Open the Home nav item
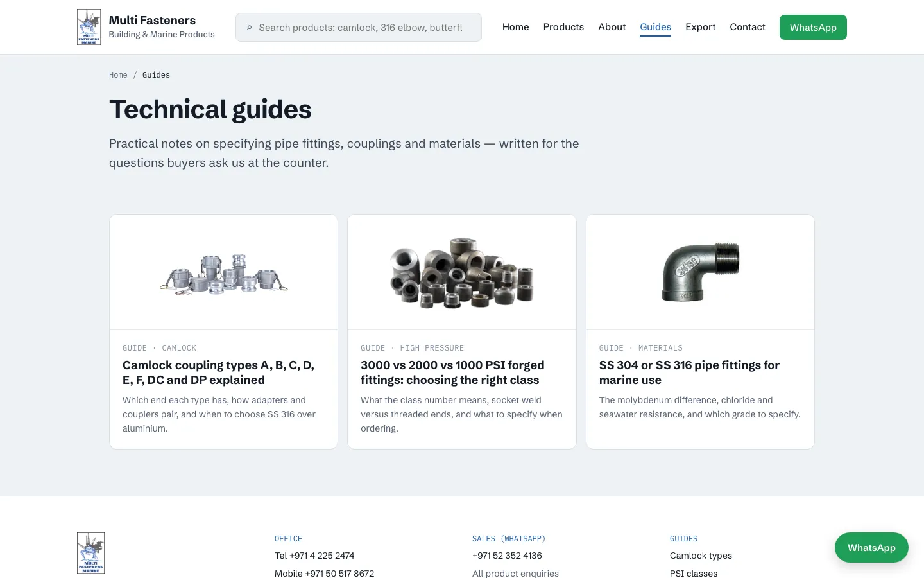The width and height of the screenshot is (924, 578). coord(516,27)
